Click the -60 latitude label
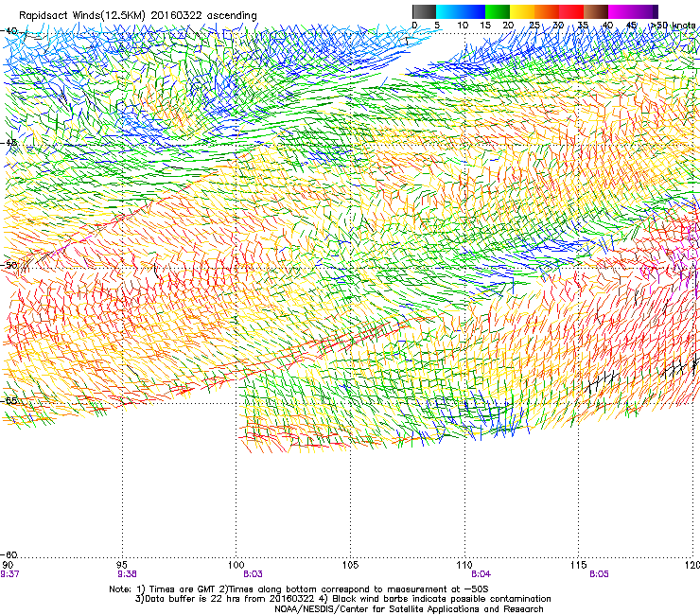This screenshot has height=615, width=700. [9, 554]
